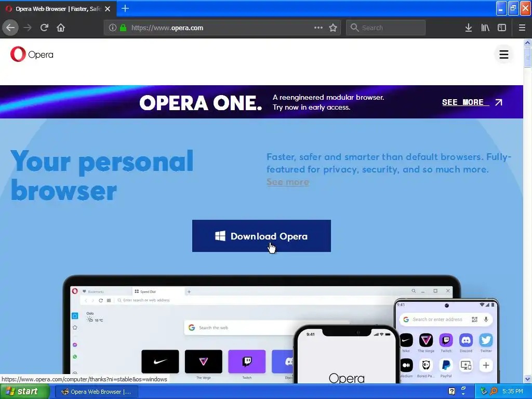
Task: Click The Verge tile in laptop mockup
Action: [204, 362]
